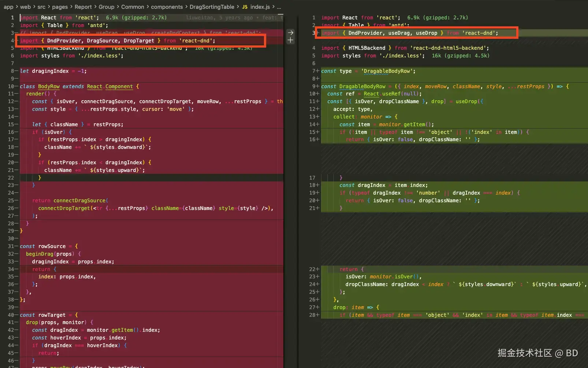Select the app root breadcrumb
Image resolution: width=588 pixels, height=368 pixels.
click(x=8, y=7)
